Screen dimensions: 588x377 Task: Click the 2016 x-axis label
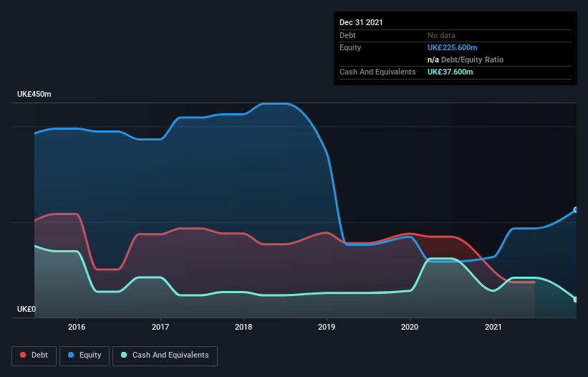click(77, 327)
